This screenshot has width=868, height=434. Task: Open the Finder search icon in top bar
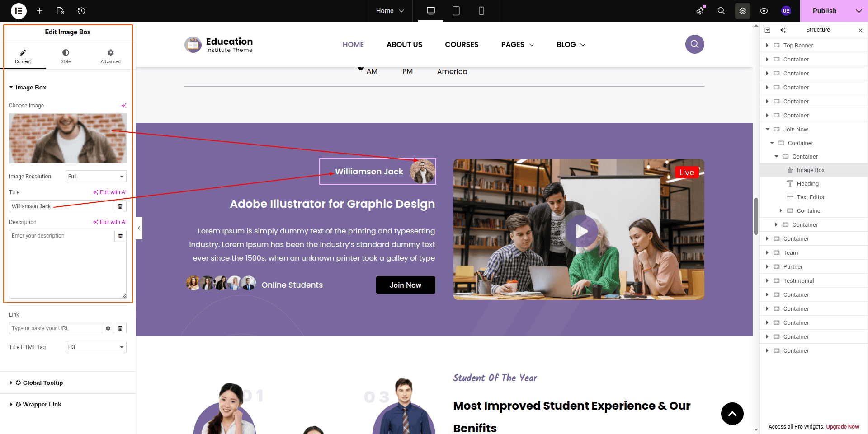coord(722,11)
